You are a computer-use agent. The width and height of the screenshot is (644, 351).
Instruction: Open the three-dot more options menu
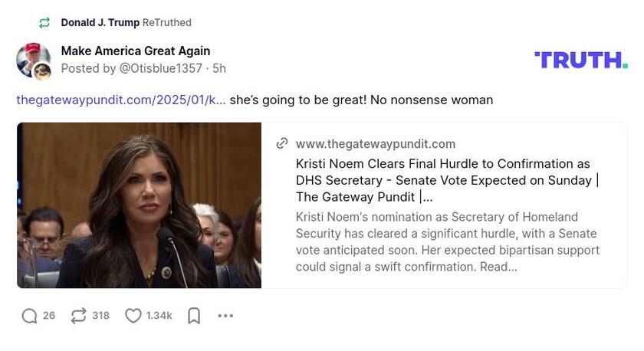(x=225, y=316)
